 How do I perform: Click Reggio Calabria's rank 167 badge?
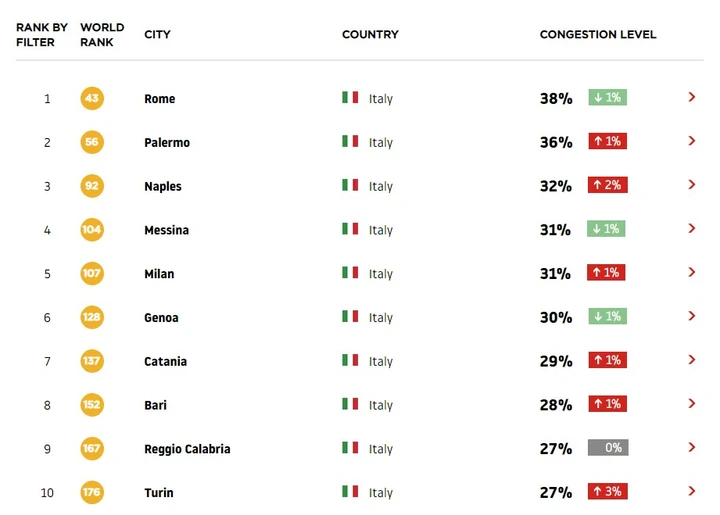point(92,448)
